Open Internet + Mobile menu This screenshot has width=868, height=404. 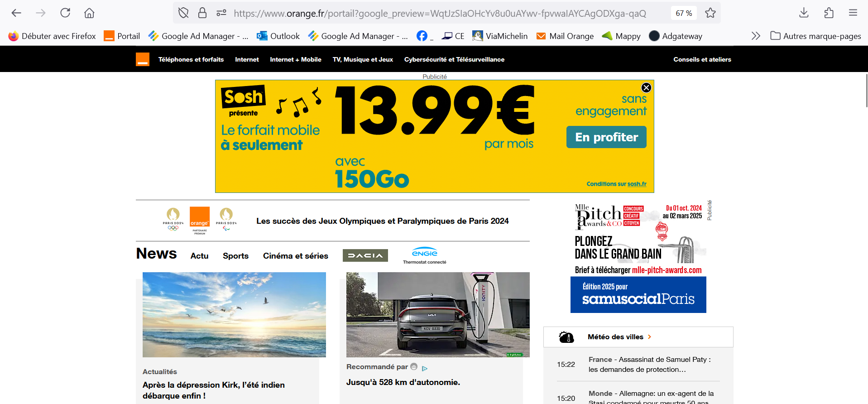(x=296, y=59)
